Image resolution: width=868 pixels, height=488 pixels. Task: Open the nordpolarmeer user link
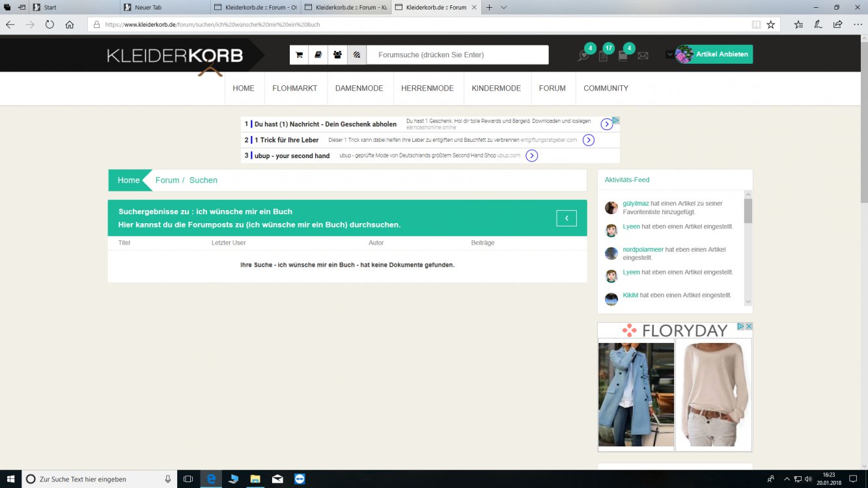[642, 250]
